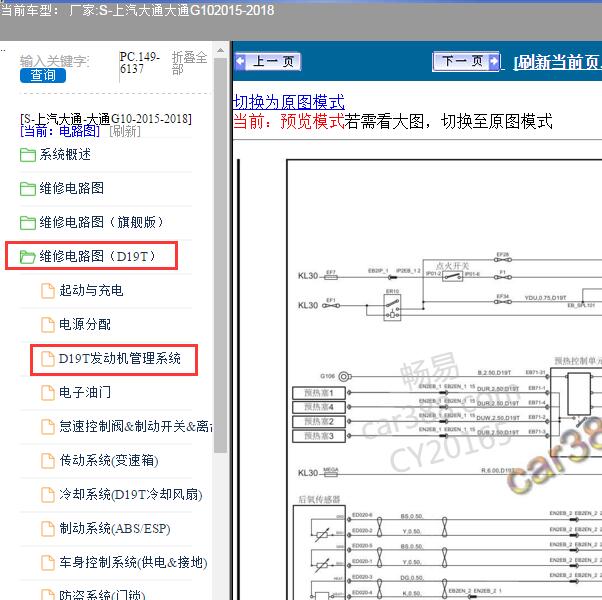Click page icon beside 电子油门

pyautogui.click(x=48, y=393)
